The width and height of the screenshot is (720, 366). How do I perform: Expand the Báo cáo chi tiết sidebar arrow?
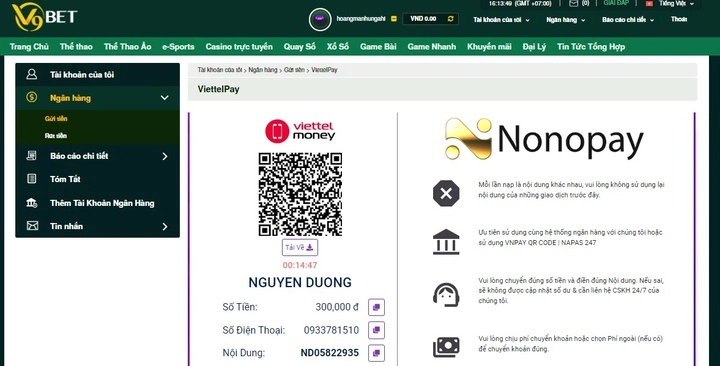pyautogui.click(x=165, y=156)
